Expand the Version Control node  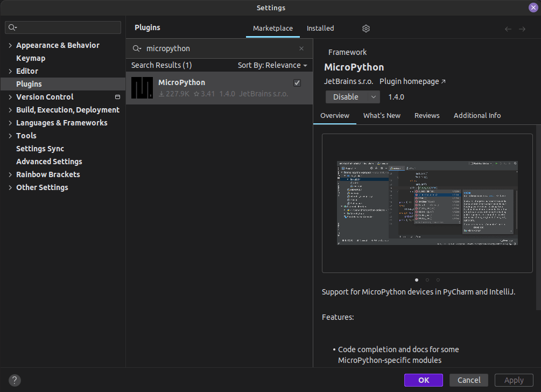(10, 97)
